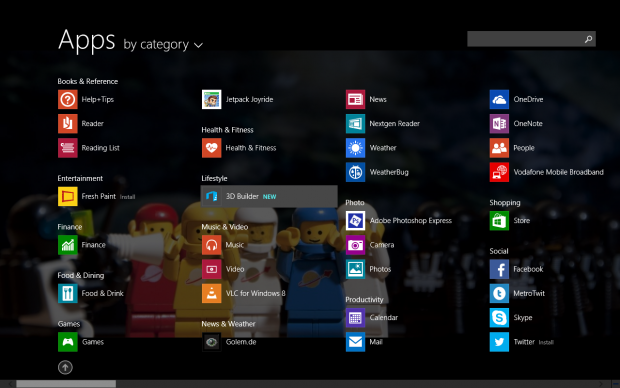The image size is (620, 388).
Task: Open the green Games controller icon
Action: (x=68, y=342)
